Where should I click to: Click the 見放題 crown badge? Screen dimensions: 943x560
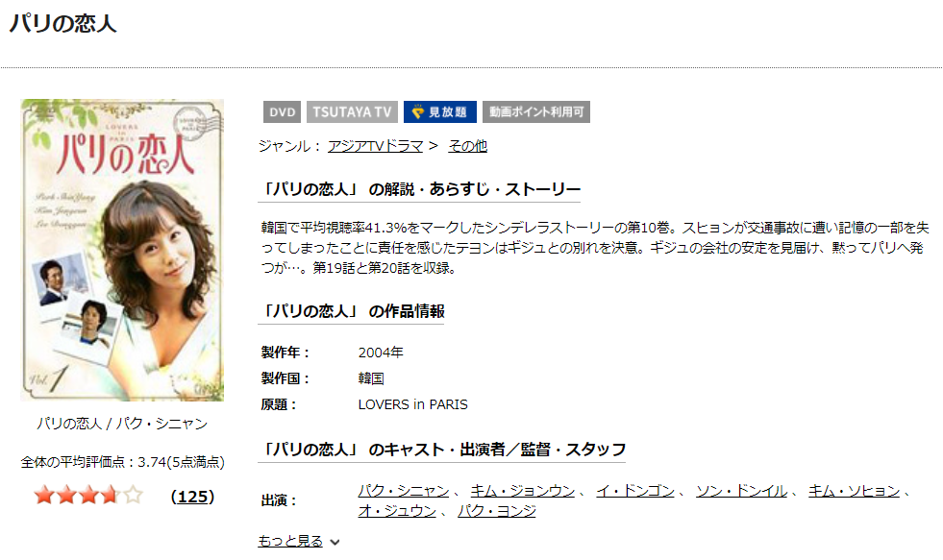[439, 111]
